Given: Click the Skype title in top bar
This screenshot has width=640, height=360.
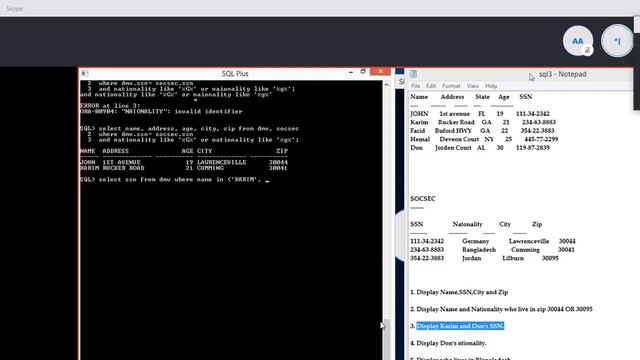Looking at the screenshot, I should pyautogui.click(x=14, y=9).
